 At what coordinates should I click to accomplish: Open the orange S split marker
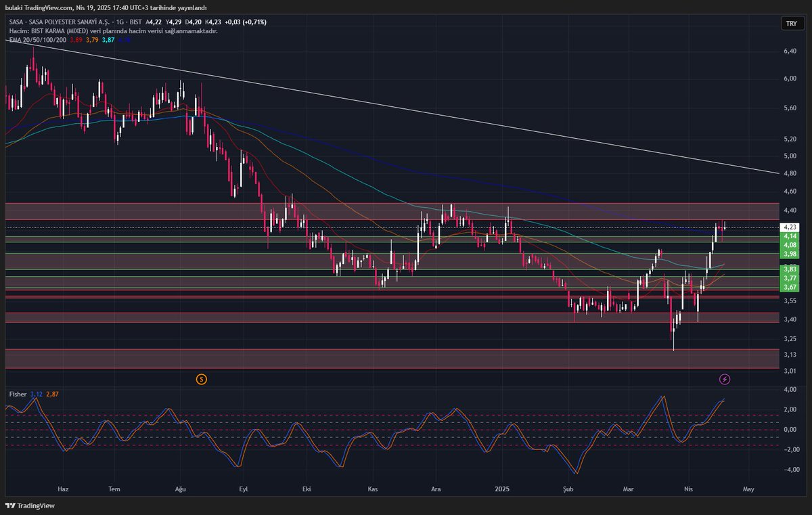click(x=201, y=379)
